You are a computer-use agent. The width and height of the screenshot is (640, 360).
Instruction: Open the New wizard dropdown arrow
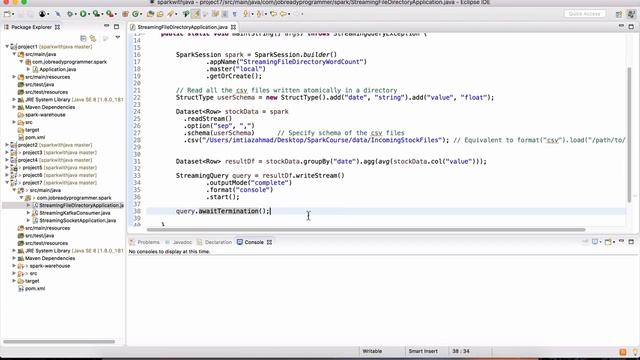(13, 14)
